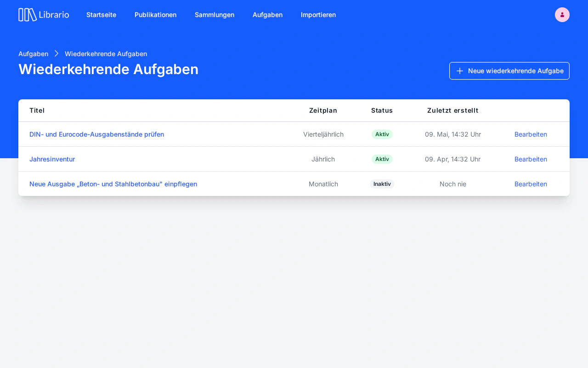Click Wiederkehrende Aufgaben breadcrumb
The height and width of the screenshot is (368, 588).
pyautogui.click(x=106, y=54)
